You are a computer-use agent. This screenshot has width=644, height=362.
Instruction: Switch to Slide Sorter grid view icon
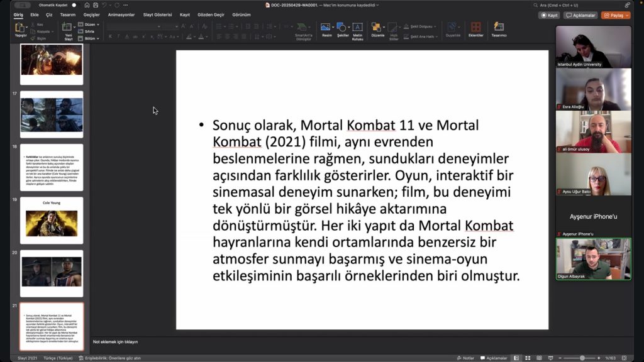pos(528,358)
